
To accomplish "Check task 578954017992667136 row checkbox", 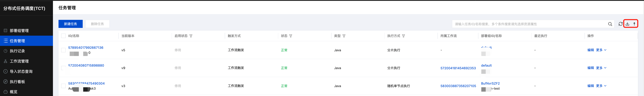I will [x=63, y=50].
